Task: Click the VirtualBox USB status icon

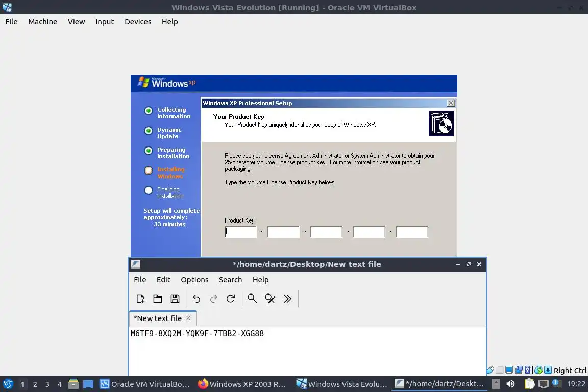Action: (490, 370)
